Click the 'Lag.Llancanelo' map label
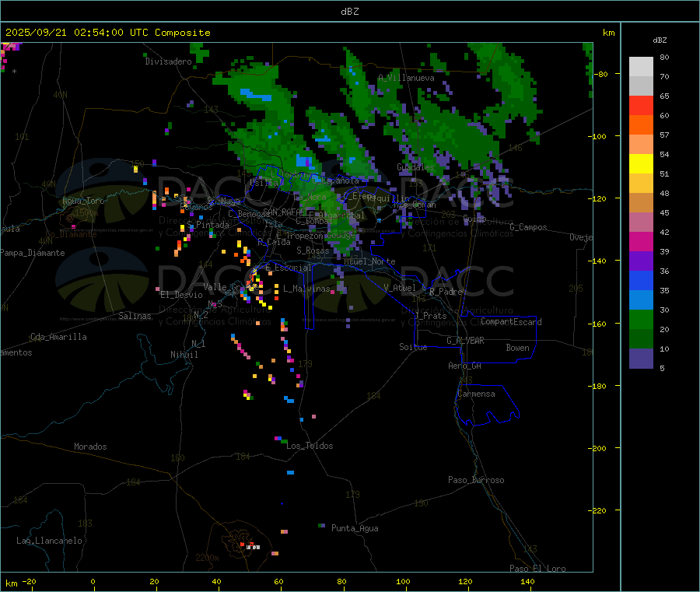The width and height of the screenshot is (700, 592). [49, 541]
